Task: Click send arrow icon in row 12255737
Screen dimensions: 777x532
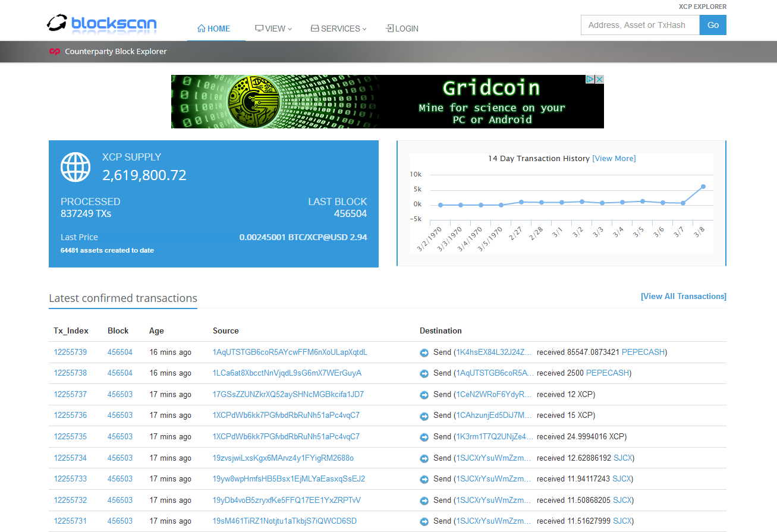Action: [x=424, y=395]
